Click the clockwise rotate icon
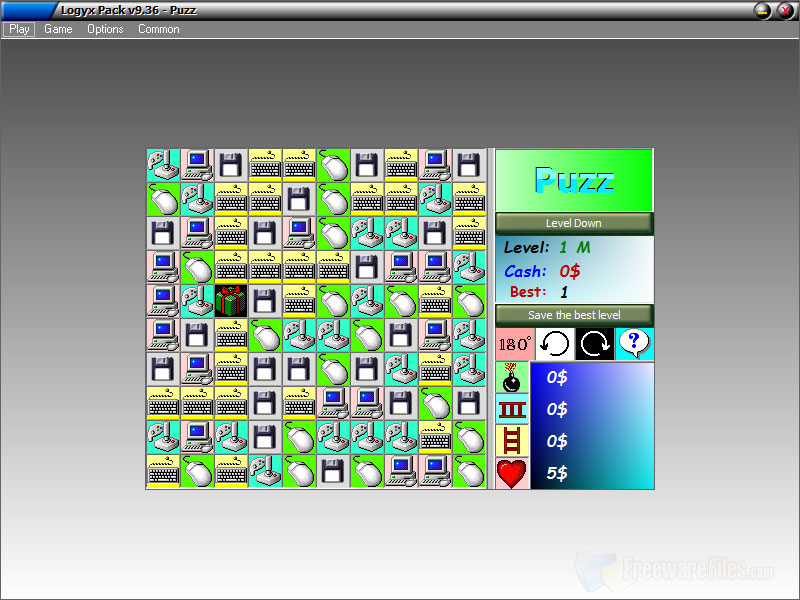The image size is (800, 600). [x=594, y=343]
